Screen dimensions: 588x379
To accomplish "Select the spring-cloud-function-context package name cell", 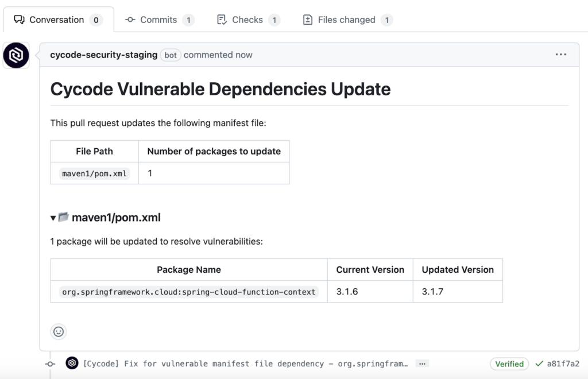I will pos(189,292).
